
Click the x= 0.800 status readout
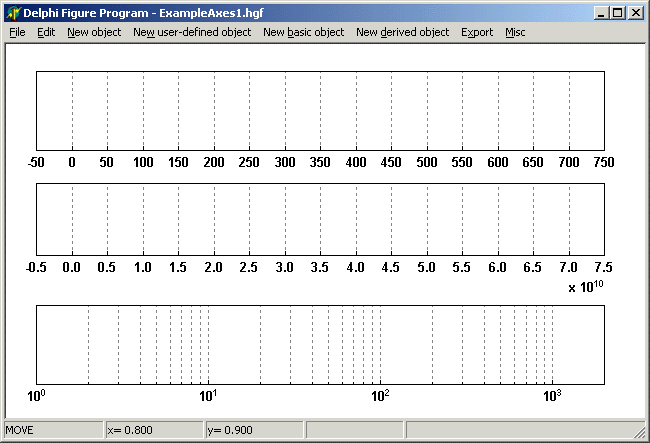pos(154,430)
